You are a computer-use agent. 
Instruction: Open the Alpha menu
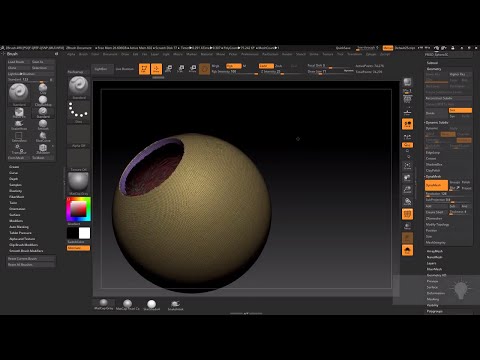[71, 54]
